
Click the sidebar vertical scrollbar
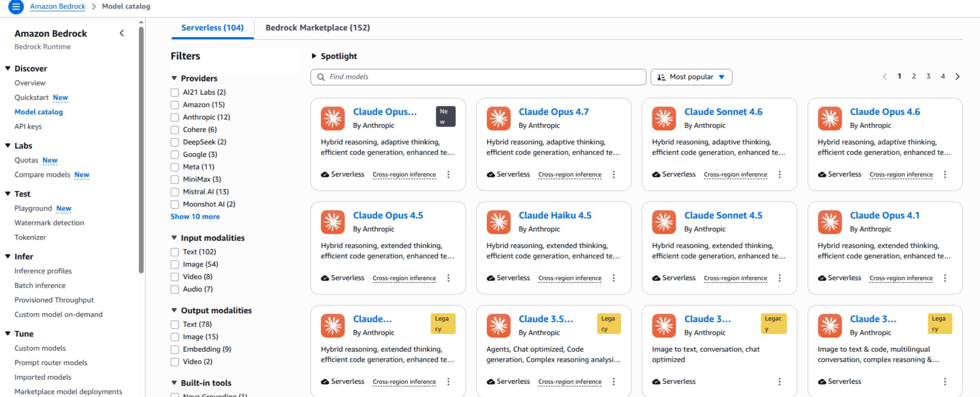pyautogui.click(x=141, y=149)
